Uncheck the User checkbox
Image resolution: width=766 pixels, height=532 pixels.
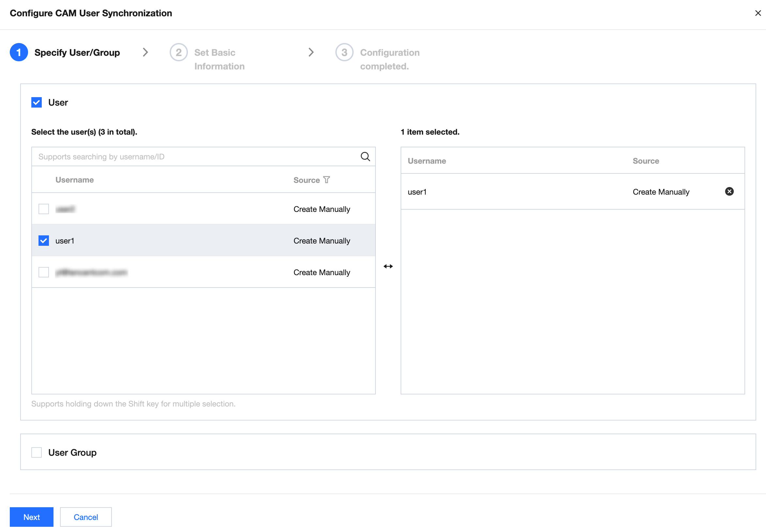[x=36, y=102]
